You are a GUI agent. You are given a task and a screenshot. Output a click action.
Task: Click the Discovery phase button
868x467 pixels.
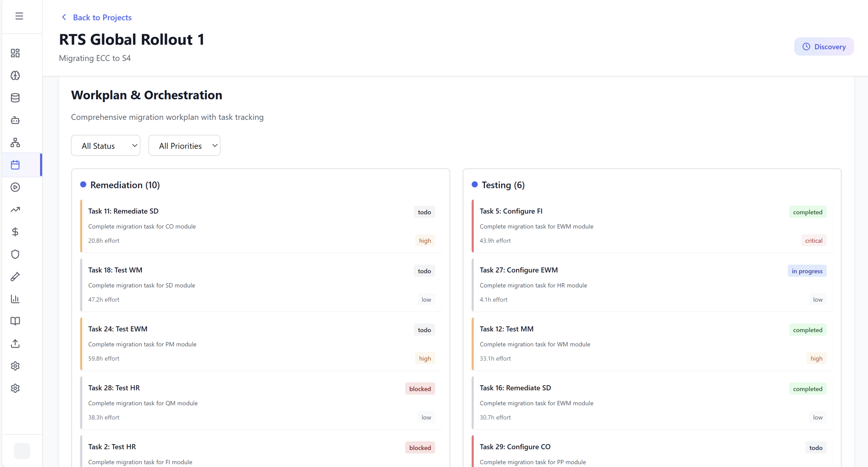[824, 46]
